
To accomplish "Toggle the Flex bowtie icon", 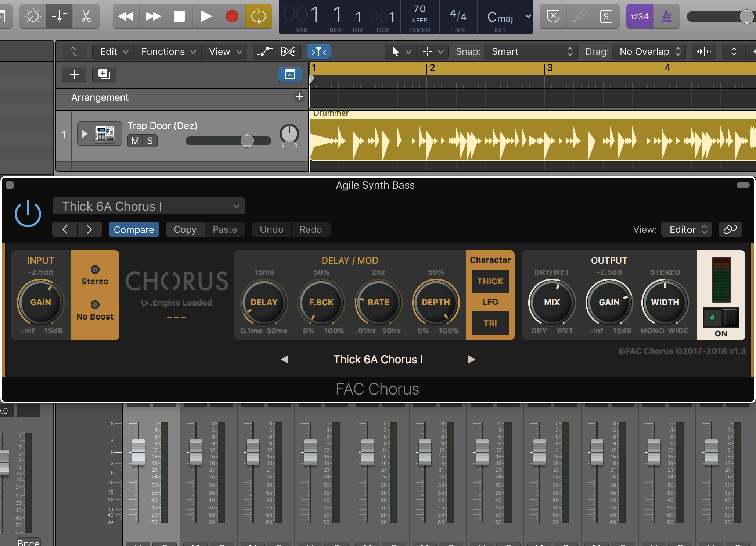I will [289, 51].
